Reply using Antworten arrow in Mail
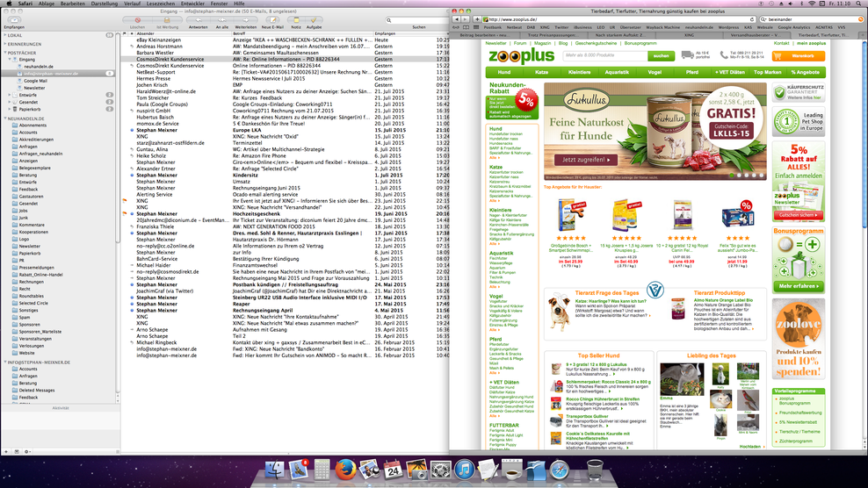 tap(199, 20)
